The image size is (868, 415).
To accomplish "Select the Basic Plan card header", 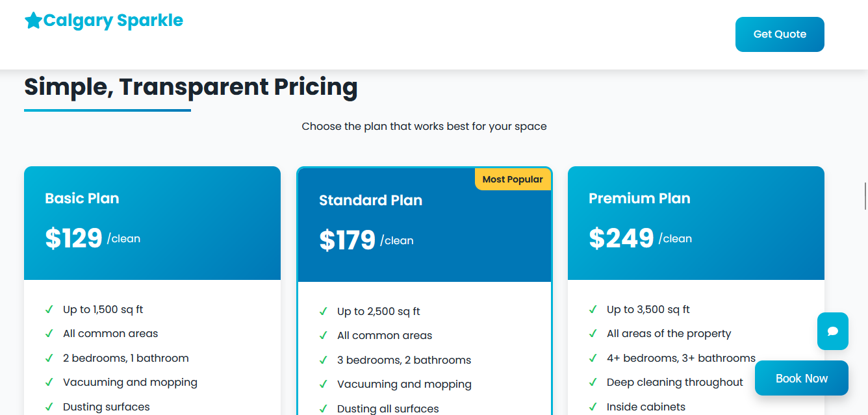I will 152,223.
